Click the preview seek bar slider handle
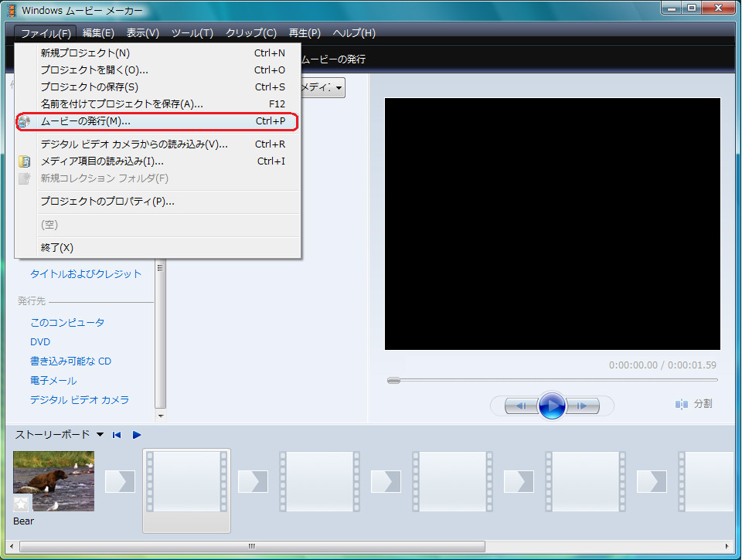This screenshot has height=560, width=742. click(x=394, y=380)
